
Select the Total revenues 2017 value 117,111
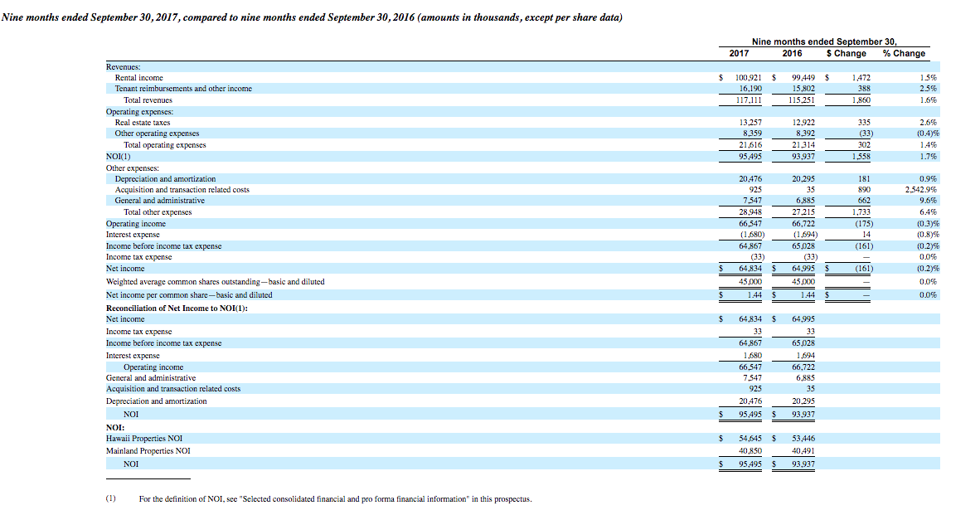tap(749, 100)
